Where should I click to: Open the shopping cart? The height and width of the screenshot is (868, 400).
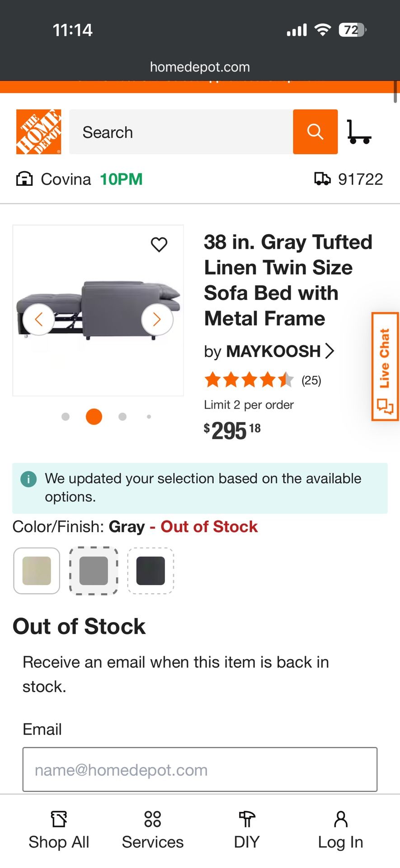359,132
